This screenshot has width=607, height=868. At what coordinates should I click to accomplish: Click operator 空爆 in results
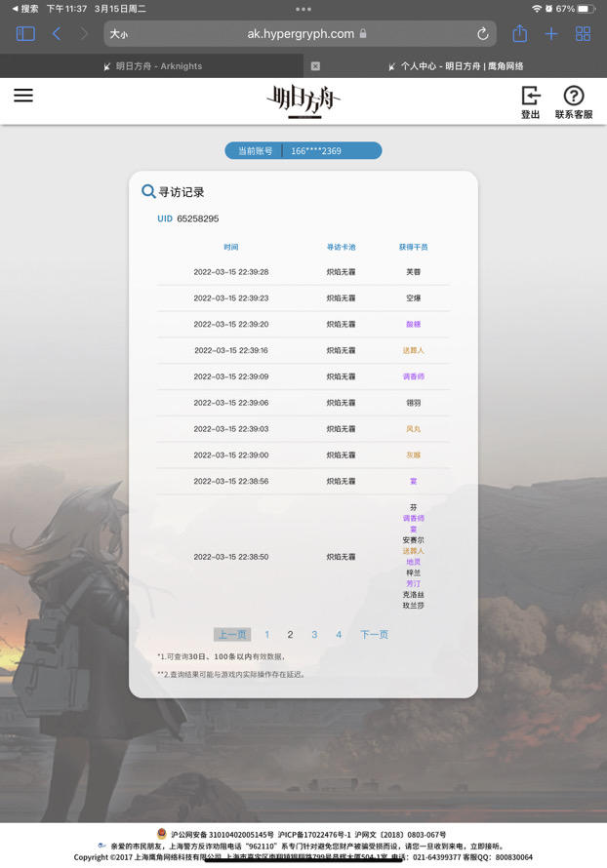(413, 297)
